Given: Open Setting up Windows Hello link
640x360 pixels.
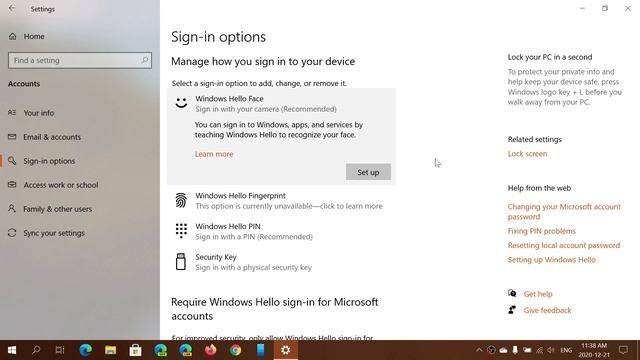Looking at the screenshot, I should [x=551, y=260].
